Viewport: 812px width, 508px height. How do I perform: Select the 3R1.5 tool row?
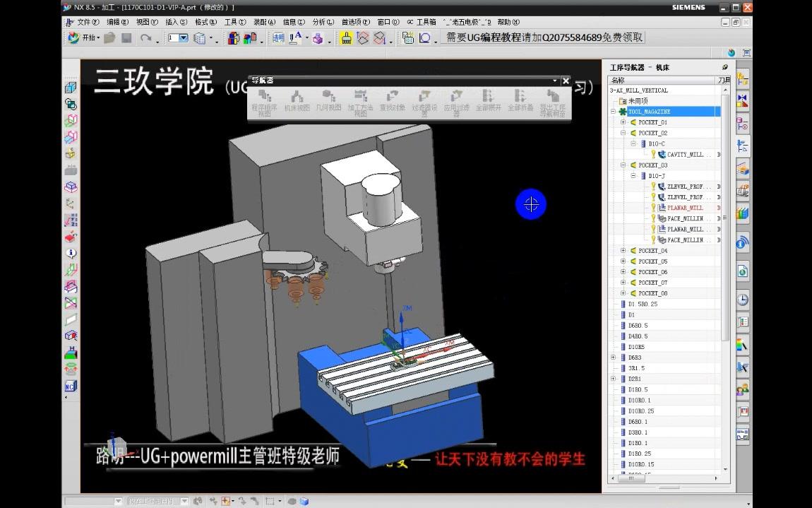(636, 368)
